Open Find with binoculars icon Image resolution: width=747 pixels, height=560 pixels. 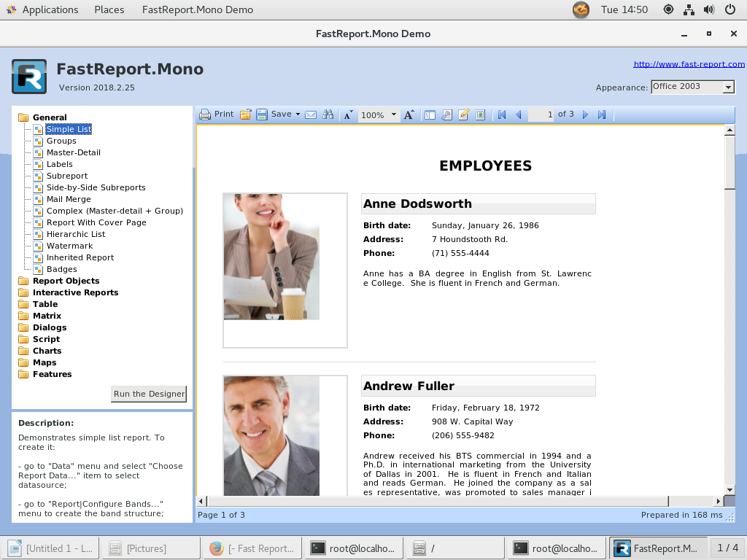coord(328,114)
